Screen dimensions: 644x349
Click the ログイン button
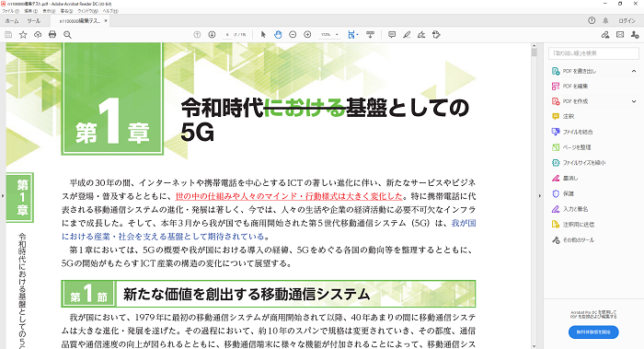[x=627, y=20]
